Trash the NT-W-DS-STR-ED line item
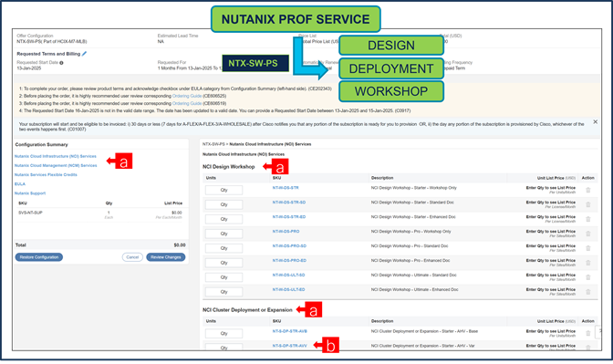613x364 pixels. (x=588, y=219)
